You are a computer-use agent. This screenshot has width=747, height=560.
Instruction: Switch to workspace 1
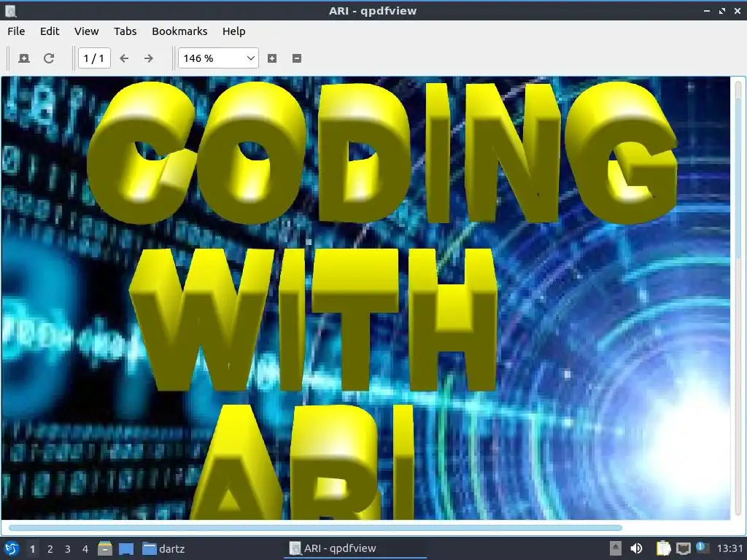(32, 549)
